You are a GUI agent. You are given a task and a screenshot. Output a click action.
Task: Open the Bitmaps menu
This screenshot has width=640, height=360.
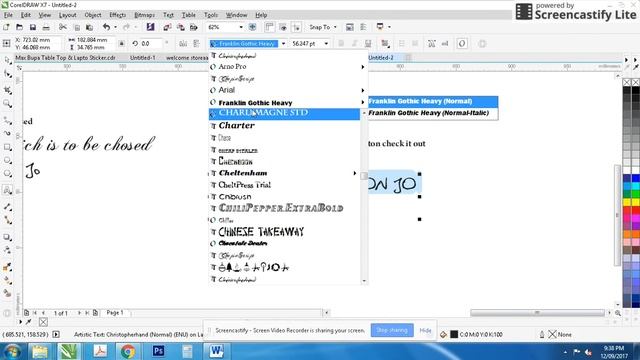tap(144, 15)
